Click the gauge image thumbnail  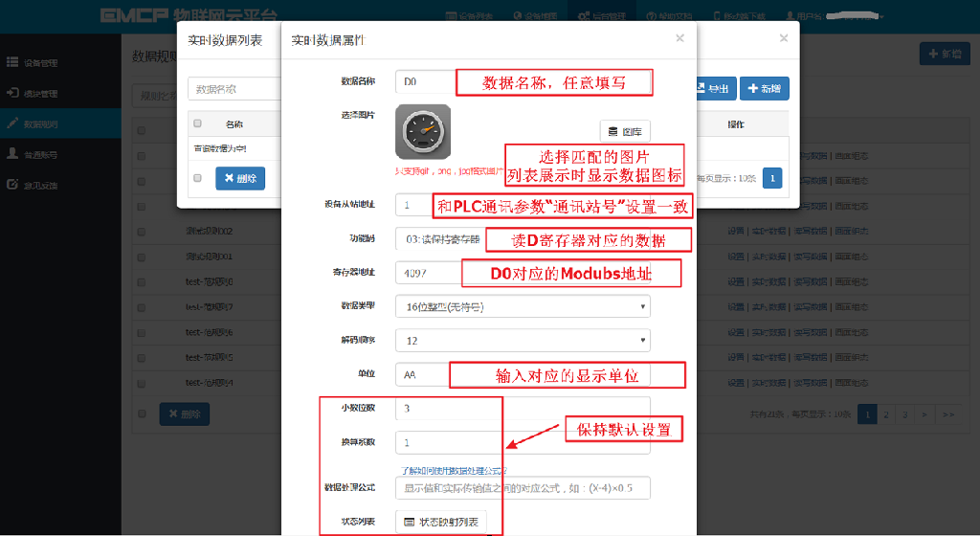pos(423,132)
